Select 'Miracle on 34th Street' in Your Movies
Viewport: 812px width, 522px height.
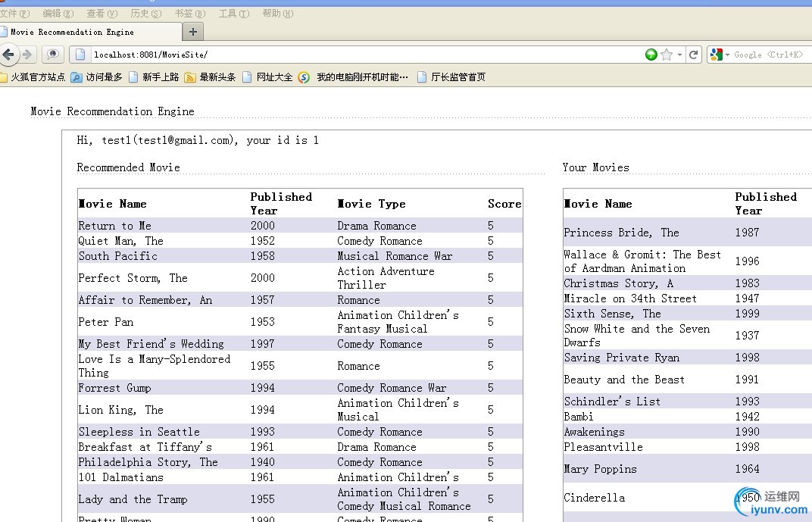[x=630, y=299]
